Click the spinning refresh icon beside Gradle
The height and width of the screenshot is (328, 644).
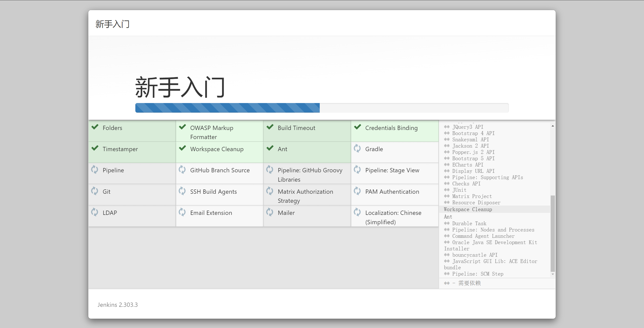coord(357,148)
